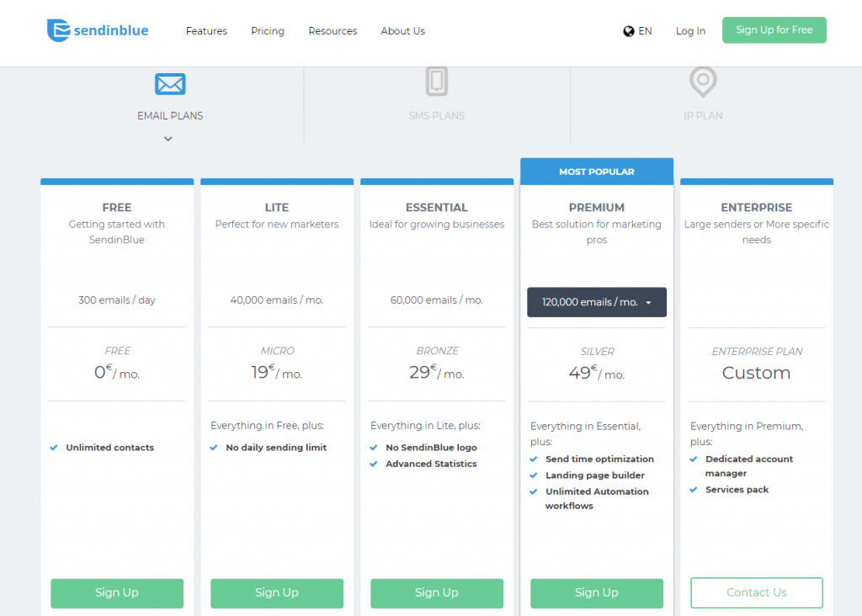The width and height of the screenshot is (862, 616).
Task: Select the SMS phone icon
Action: tap(437, 82)
